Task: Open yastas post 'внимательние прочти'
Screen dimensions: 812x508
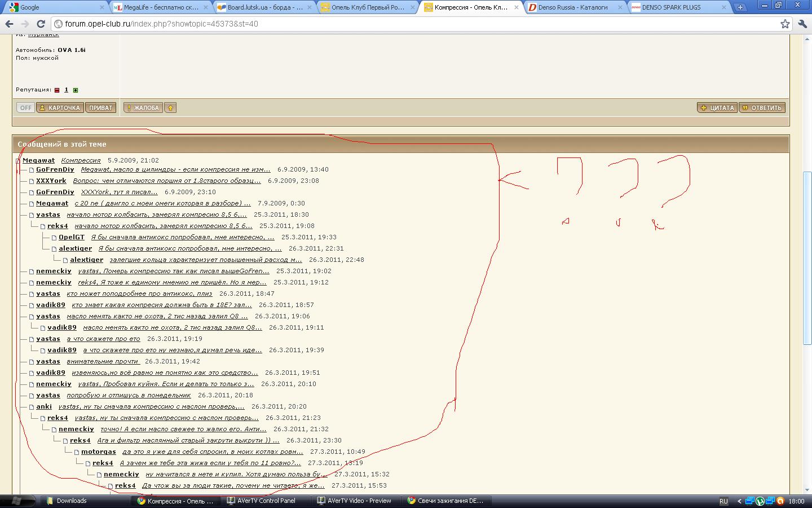Action: tap(103, 361)
